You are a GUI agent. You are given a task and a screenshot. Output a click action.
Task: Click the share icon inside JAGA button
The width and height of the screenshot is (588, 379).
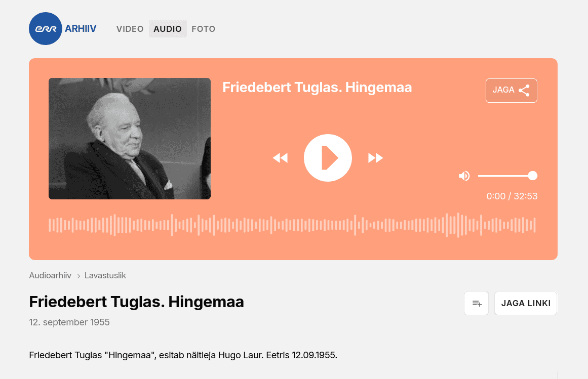tap(524, 90)
